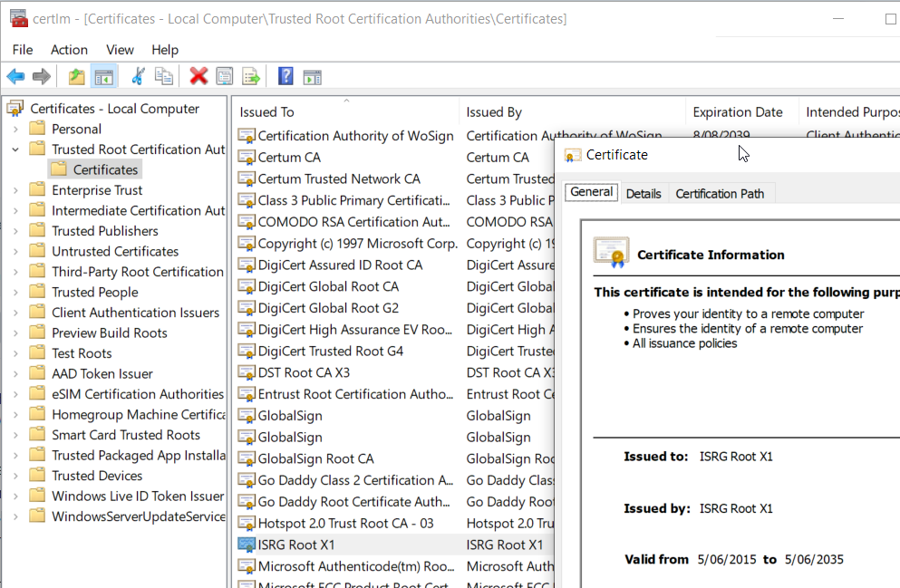
Task: Click the Up one level folder icon
Action: 76,76
